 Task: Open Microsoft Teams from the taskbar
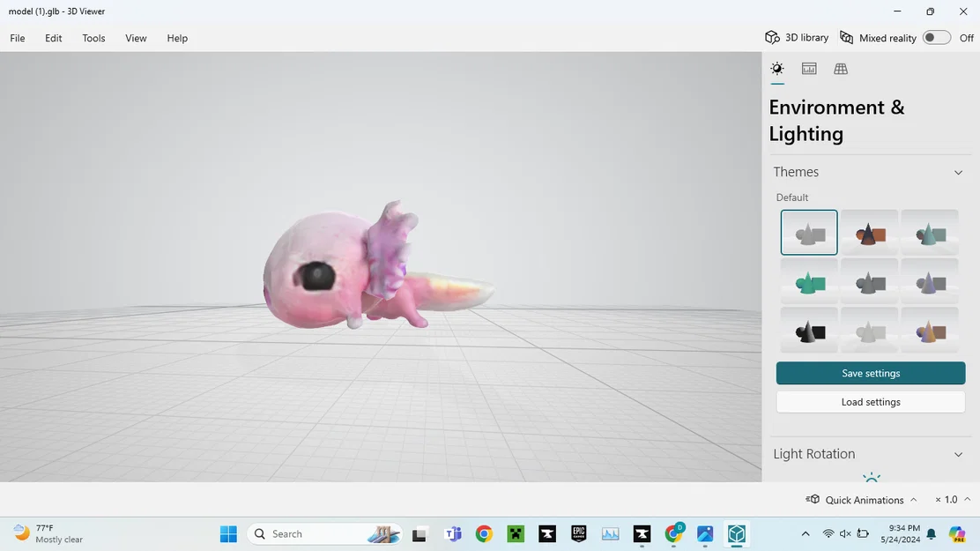pyautogui.click(x=452, y=534)
